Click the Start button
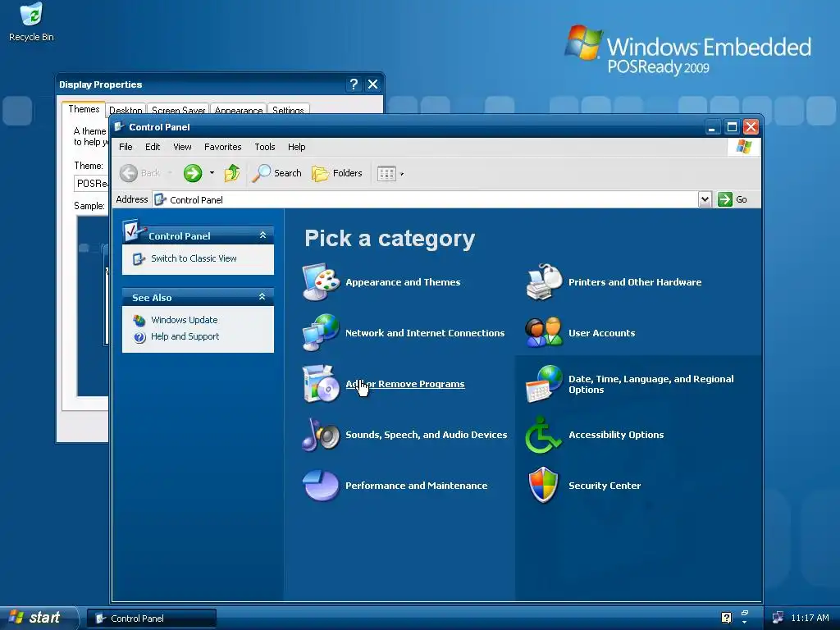The image size is (840, 630). 39,618
